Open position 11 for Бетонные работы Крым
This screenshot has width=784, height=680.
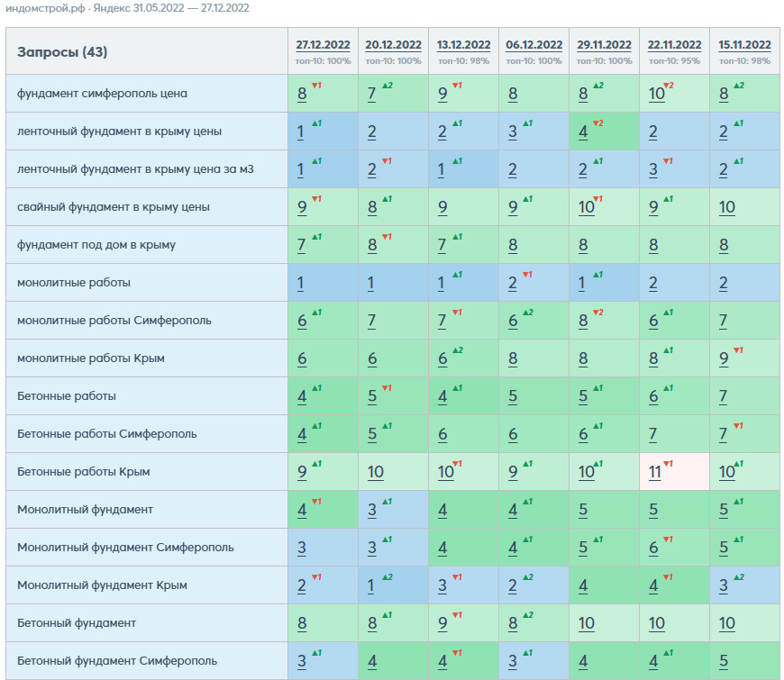click(x=654, y=472)
